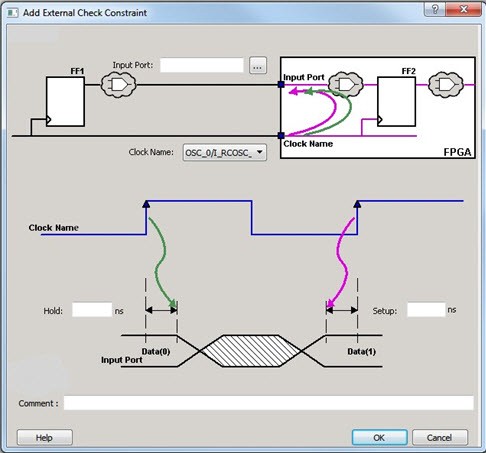Focus the Comment text box
This screenshot has width=486, height=453.
click(x=269, y=403)
